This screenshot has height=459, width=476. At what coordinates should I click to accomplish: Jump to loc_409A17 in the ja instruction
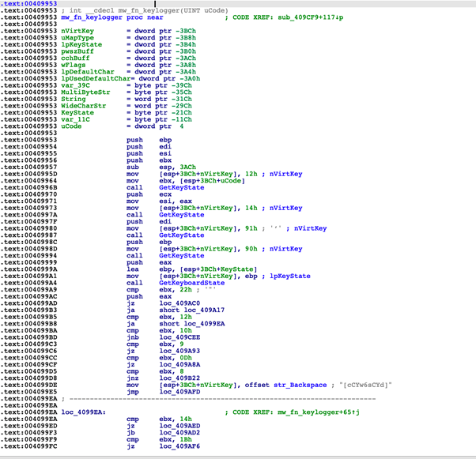click(x=204, y=310)
